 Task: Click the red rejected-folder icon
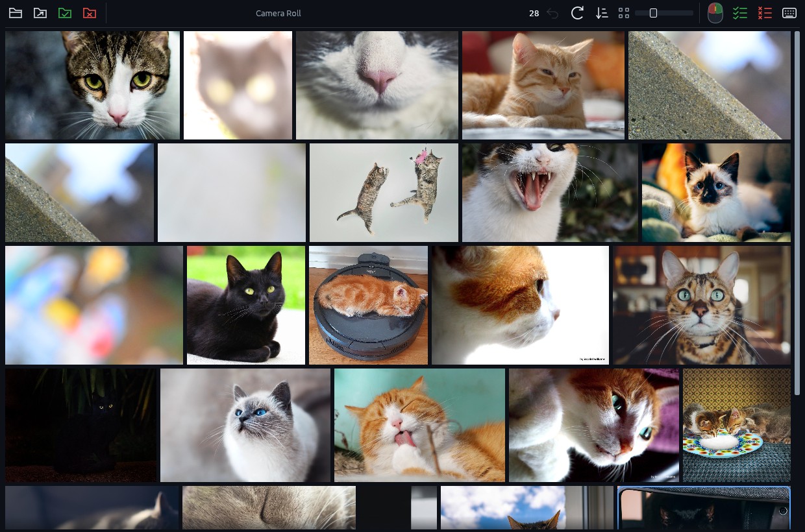point(90,13)
